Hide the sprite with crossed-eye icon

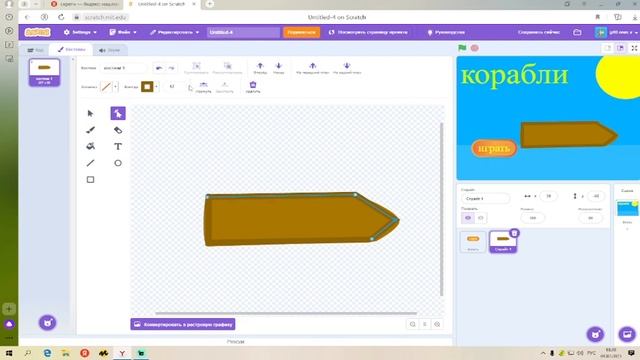(481, 218)
